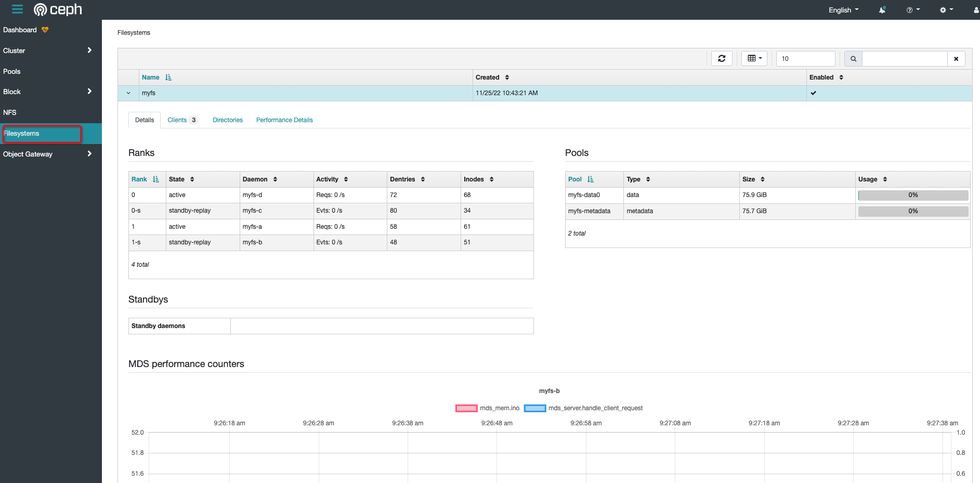The width and height of the screenshot is (980, 483).
Task: Click the Clients count badge 3
Action: [x=194, y=120]
